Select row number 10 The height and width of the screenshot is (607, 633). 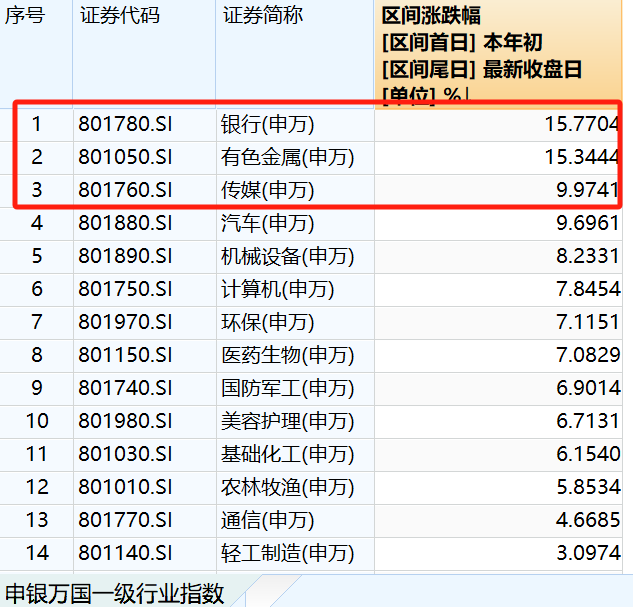[37, 421]
